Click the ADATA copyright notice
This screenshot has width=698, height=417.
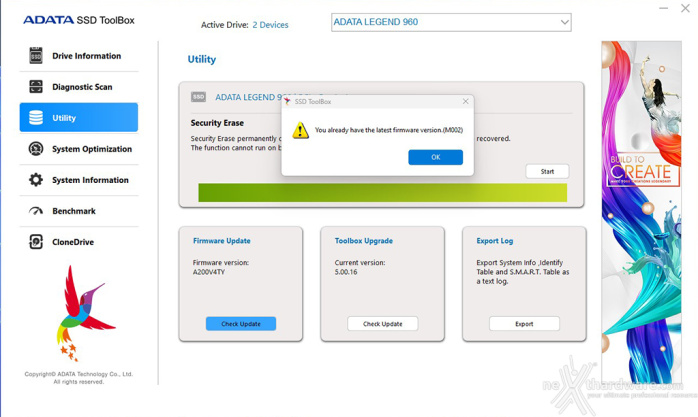79,378
